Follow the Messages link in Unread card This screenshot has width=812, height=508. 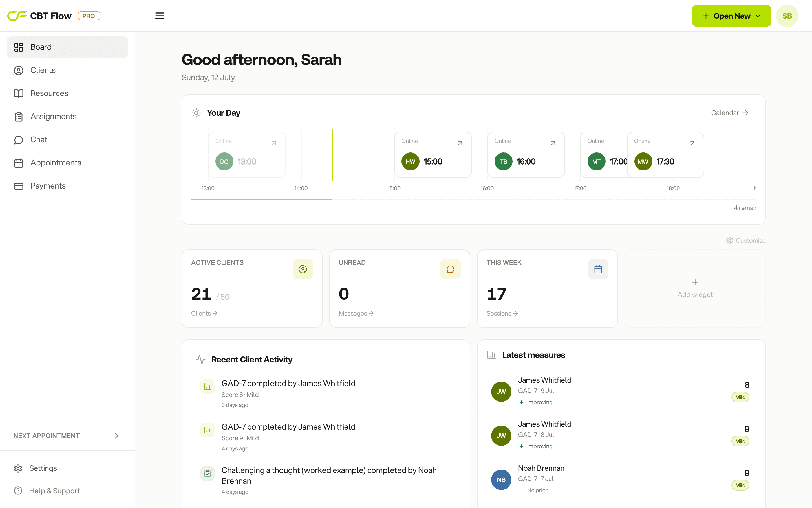[x=356, y=314]
